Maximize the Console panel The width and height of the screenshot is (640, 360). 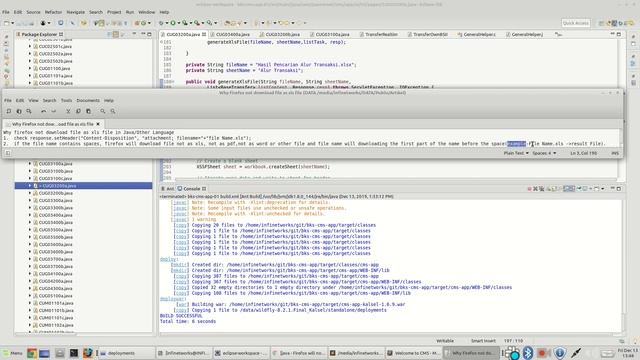click(x=619, y=189)
